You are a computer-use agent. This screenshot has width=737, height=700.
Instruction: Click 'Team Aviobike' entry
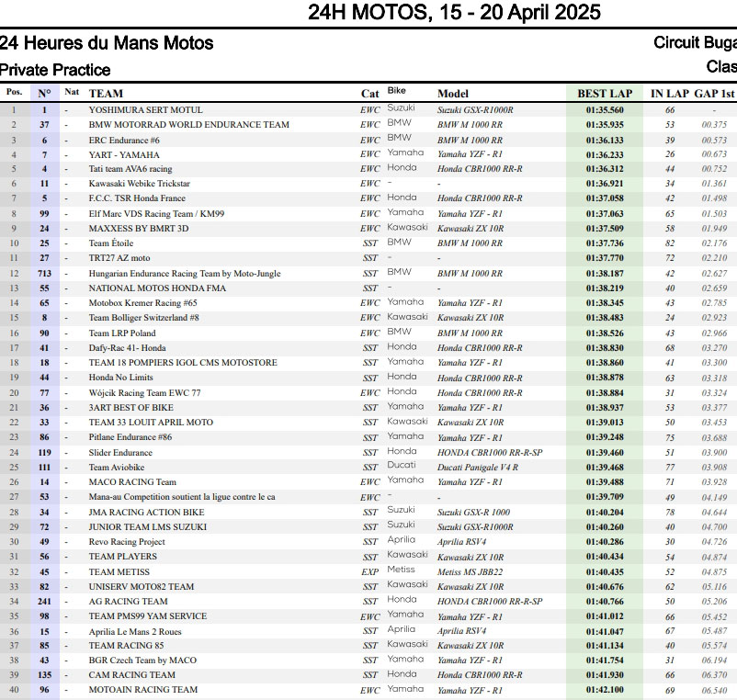click(x=117, y=467)
